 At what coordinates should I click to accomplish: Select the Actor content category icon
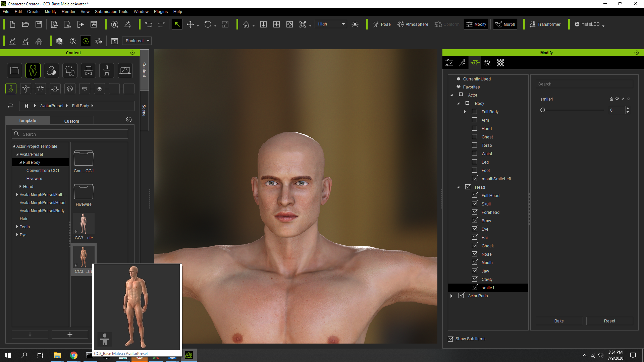click(33, 70)
